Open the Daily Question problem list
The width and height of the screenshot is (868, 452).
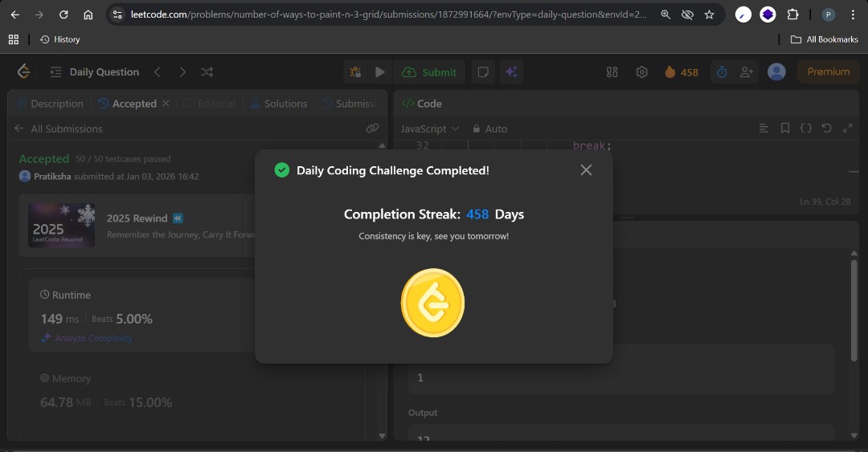click(95, 72)
